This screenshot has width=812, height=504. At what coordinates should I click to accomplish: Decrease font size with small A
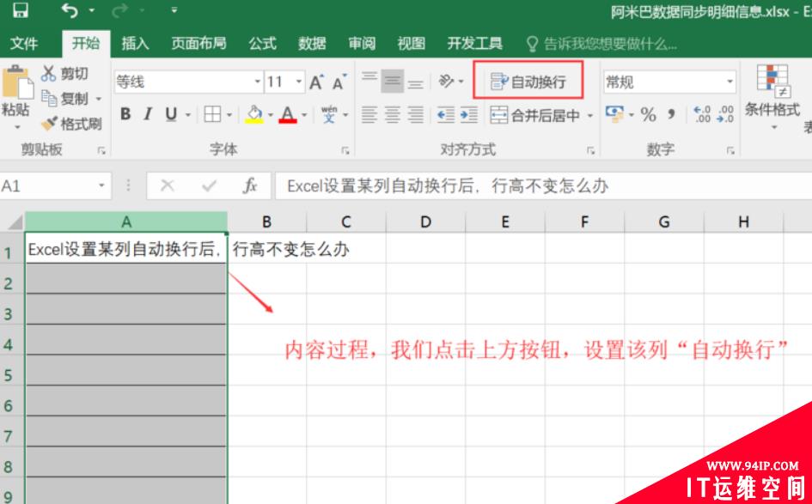click(x=339, y=82)
